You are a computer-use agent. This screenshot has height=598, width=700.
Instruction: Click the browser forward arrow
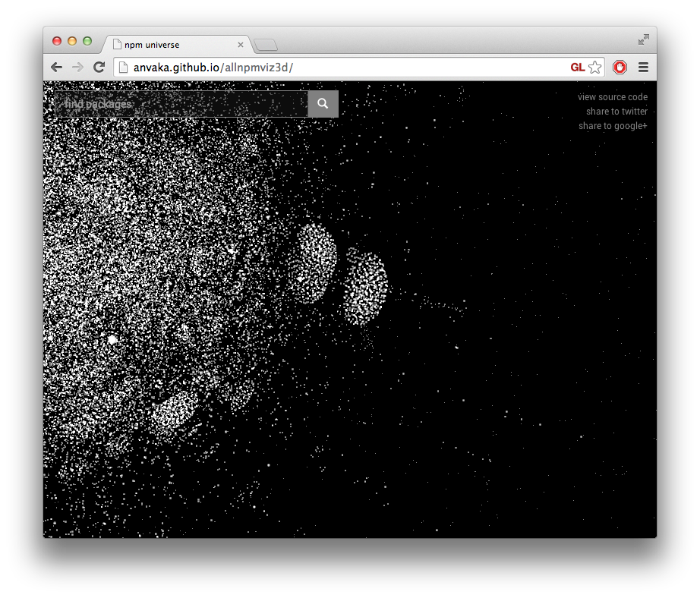click(x=77, y=67)
